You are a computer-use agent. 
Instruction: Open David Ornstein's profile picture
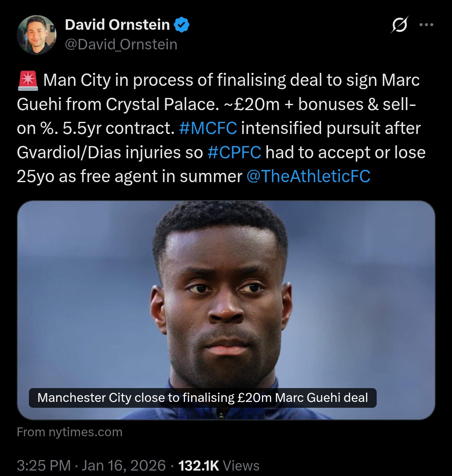36,35
